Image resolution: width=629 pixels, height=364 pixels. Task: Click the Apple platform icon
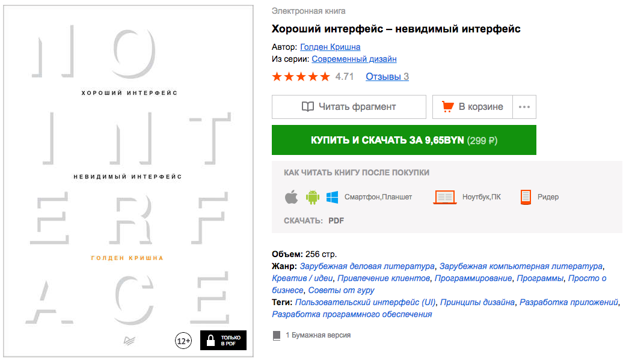[291, 196]
